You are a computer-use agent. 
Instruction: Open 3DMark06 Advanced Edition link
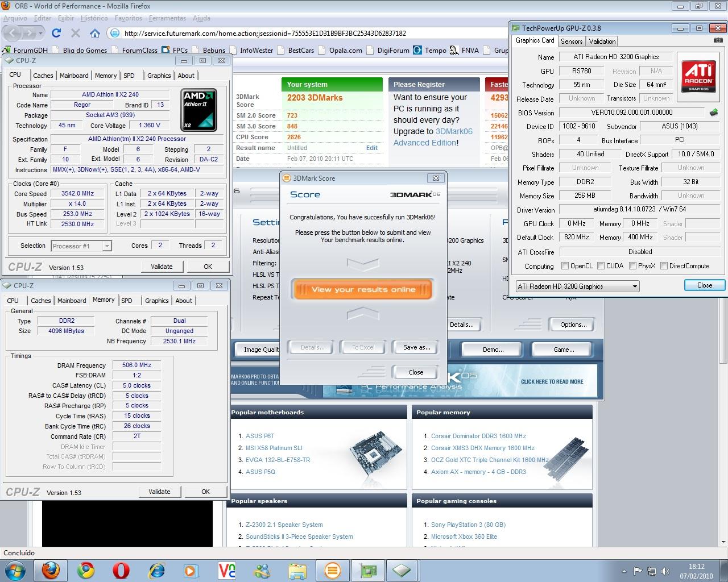point(433,137)
